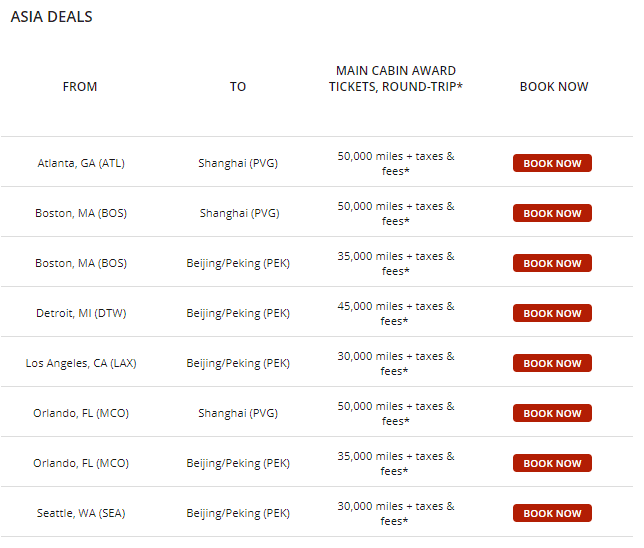This screenshot has width=644, height=548.
Task: Book Los Angeles to Beijing flight
Action: (x=552, y=363)
